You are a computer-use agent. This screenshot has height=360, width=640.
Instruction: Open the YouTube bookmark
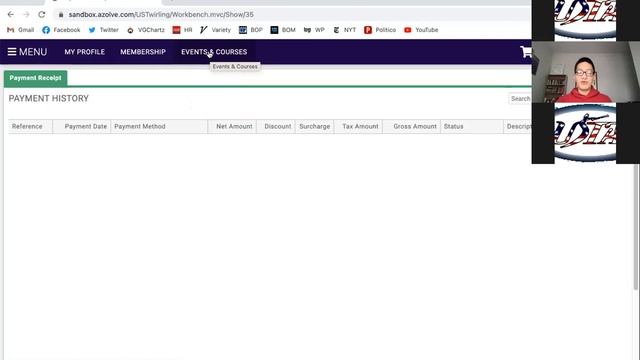[x=421, y=30]
